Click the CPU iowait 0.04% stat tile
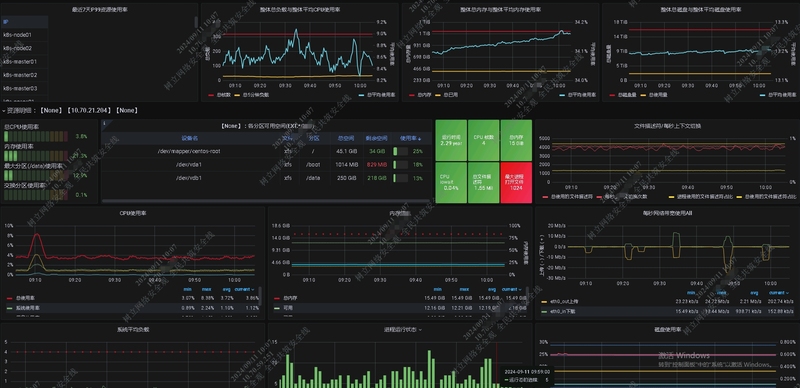The image size is (800, 388). [451, 183]
